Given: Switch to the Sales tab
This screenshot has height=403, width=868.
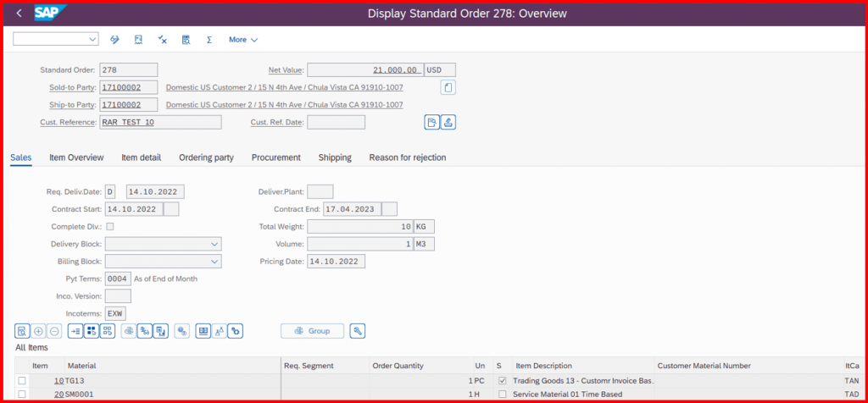Looking at the screenshot, I should 21,157.
